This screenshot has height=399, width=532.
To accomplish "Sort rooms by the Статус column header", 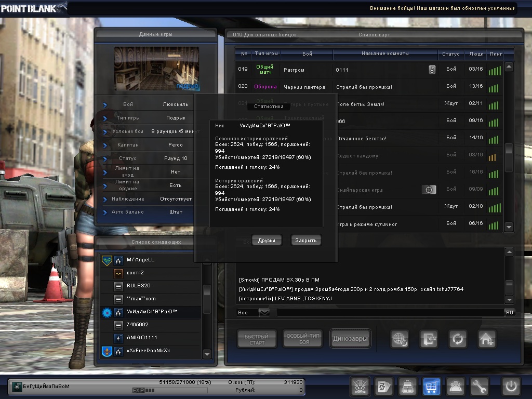I will tap(450, 54).
